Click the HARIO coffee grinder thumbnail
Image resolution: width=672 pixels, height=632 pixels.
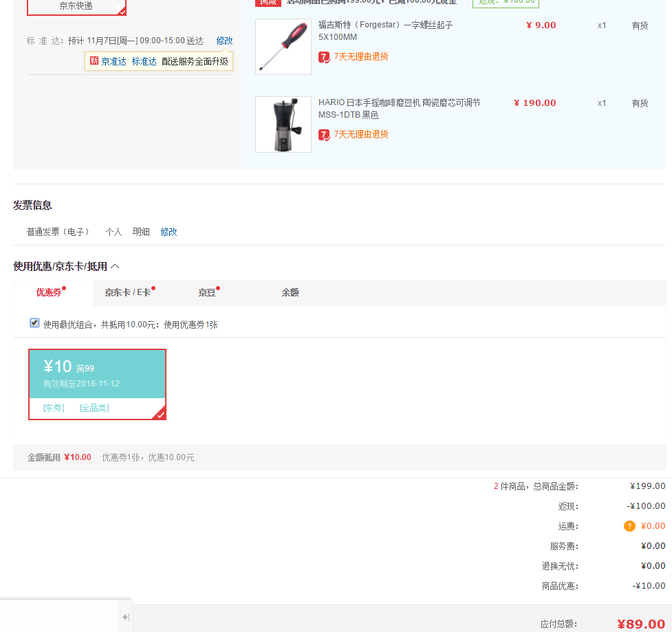point(283,124)
